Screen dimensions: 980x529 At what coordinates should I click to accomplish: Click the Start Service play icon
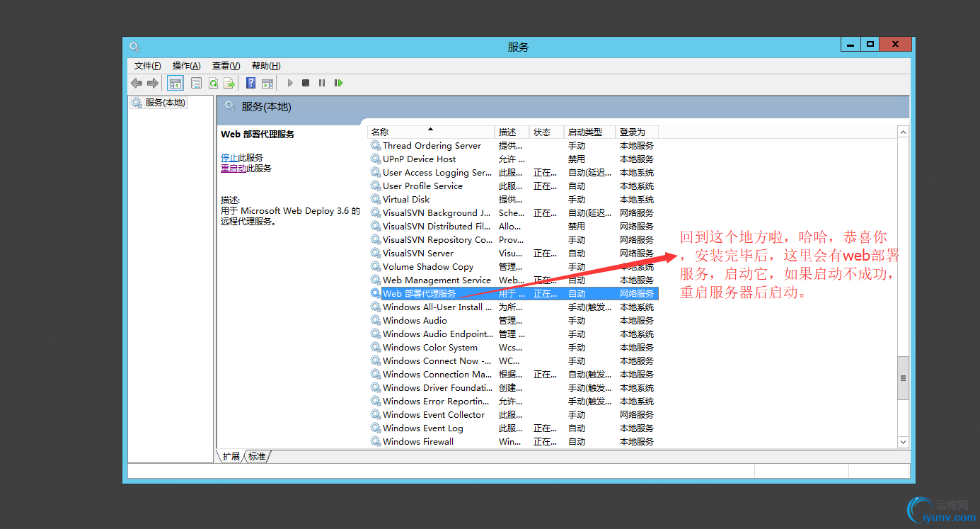(x=289, y=83)
